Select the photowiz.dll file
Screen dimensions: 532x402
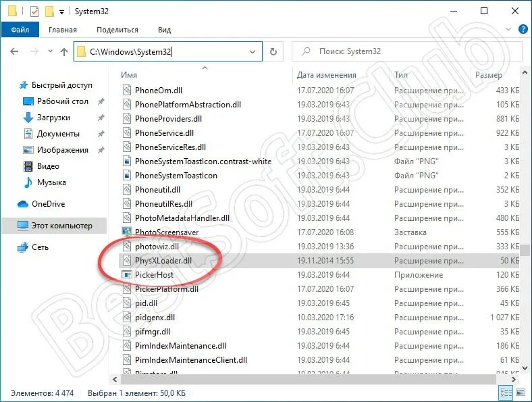click(157, 247)
